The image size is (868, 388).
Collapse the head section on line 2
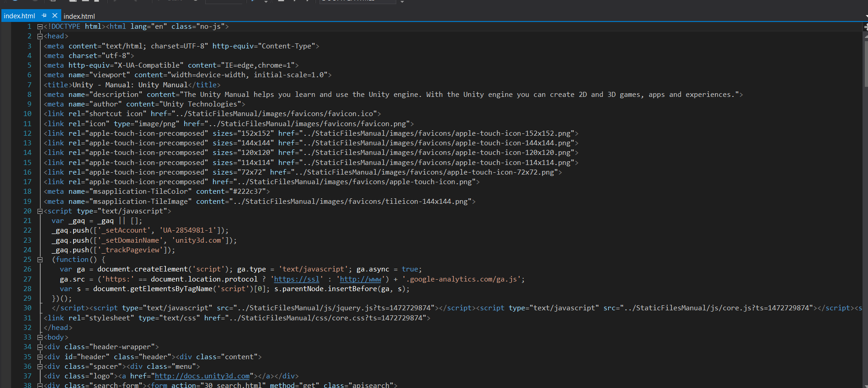click(x=40, y=36)
